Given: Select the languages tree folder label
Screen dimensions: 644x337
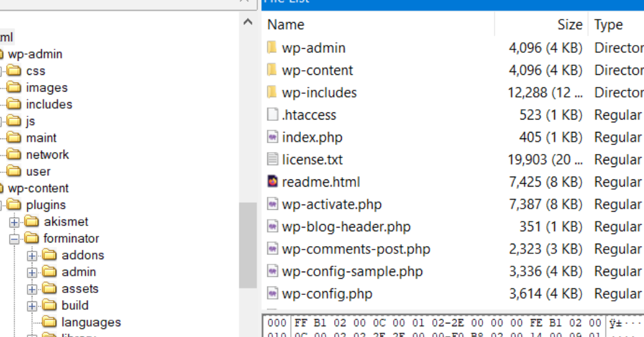Looking at the screenshot, I should point(91,323).
